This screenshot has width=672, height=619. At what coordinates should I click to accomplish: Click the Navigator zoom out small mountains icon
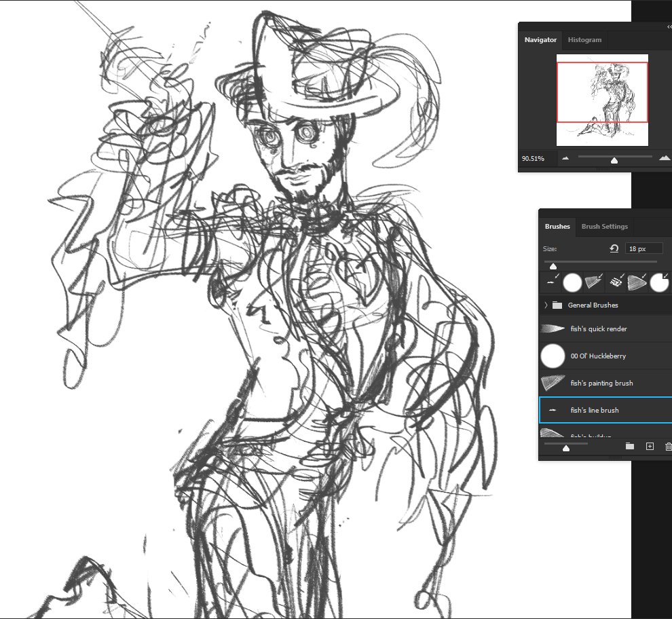(565, 158)
